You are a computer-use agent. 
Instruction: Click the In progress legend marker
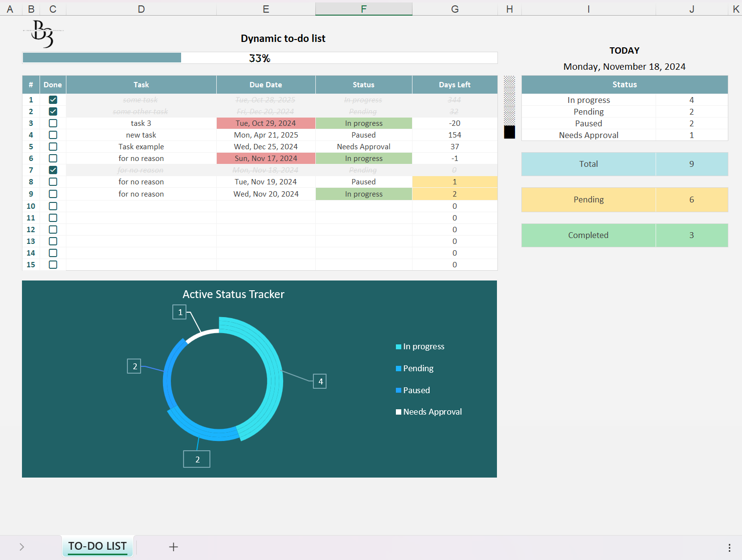[398, 347]
